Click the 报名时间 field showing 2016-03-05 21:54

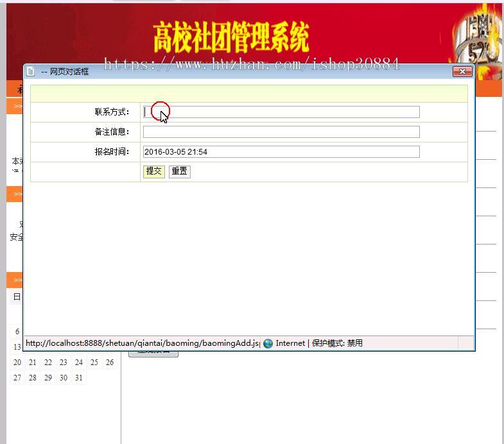[281, 151]
